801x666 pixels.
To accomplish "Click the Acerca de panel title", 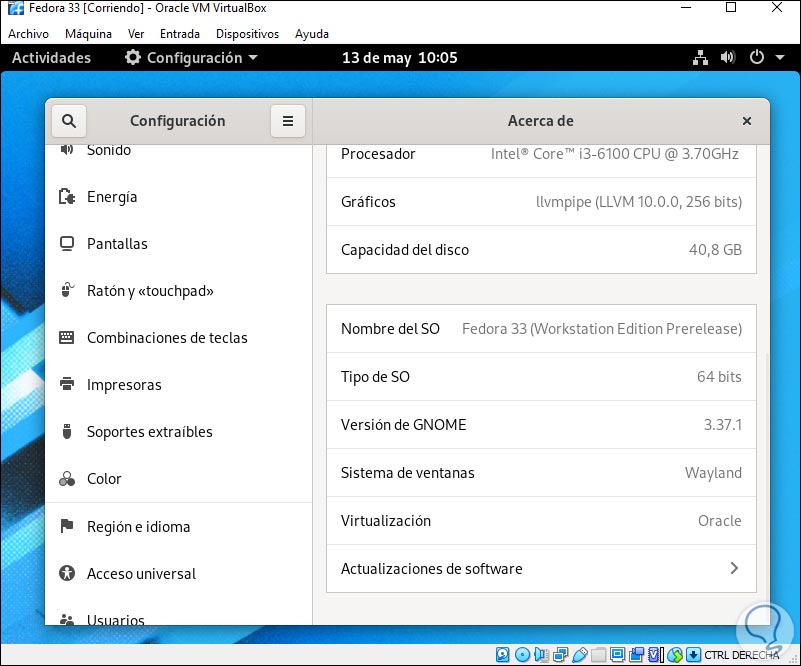I will (540, 121).
